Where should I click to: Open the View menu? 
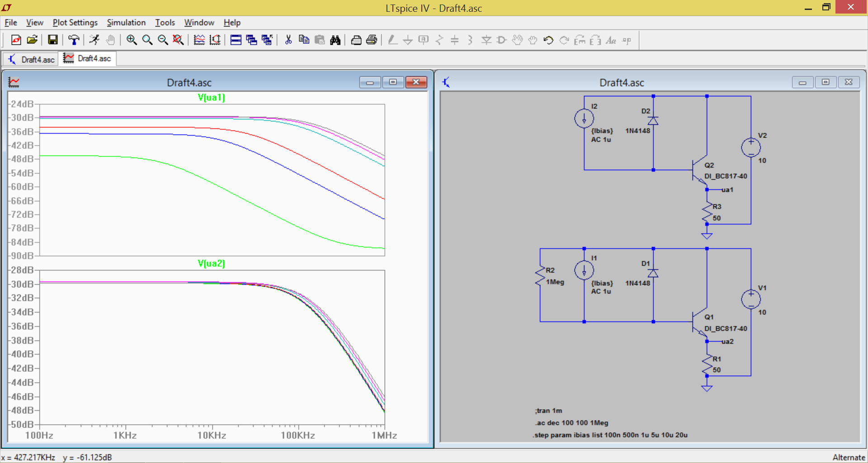tap(34, 23)
